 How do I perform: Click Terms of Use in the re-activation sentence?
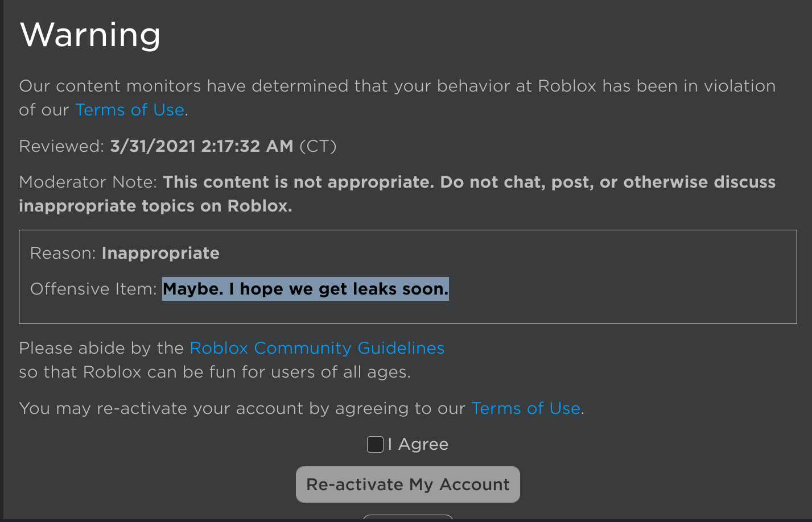526,408
